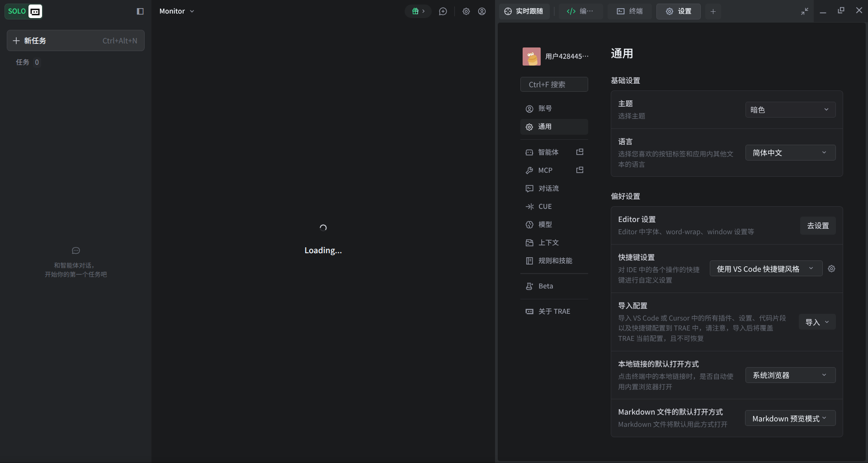Open the language dropdown 简体中文
Screen dimensions: 868x463
coord(790,152)
